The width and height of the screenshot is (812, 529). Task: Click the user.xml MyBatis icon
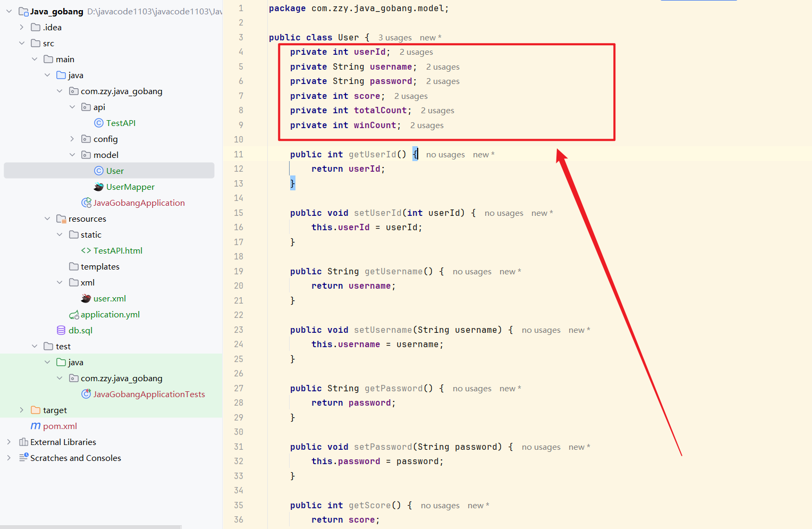coord(86,298)
